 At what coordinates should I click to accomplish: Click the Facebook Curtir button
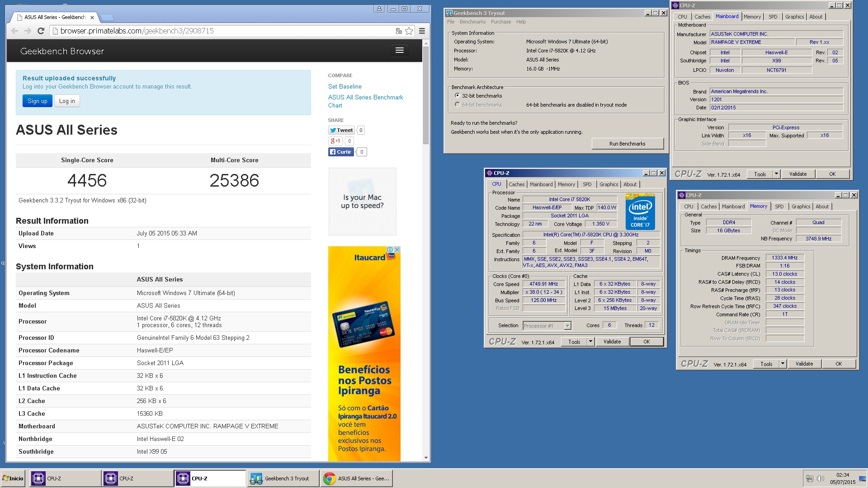341,152
